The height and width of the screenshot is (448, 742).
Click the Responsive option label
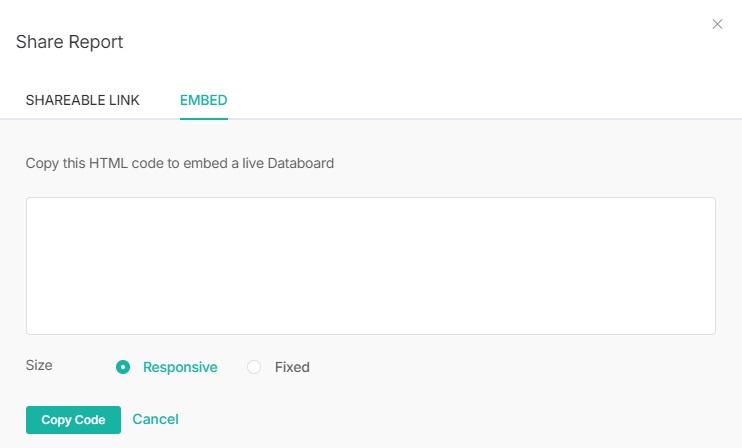(x=180, y=367)
